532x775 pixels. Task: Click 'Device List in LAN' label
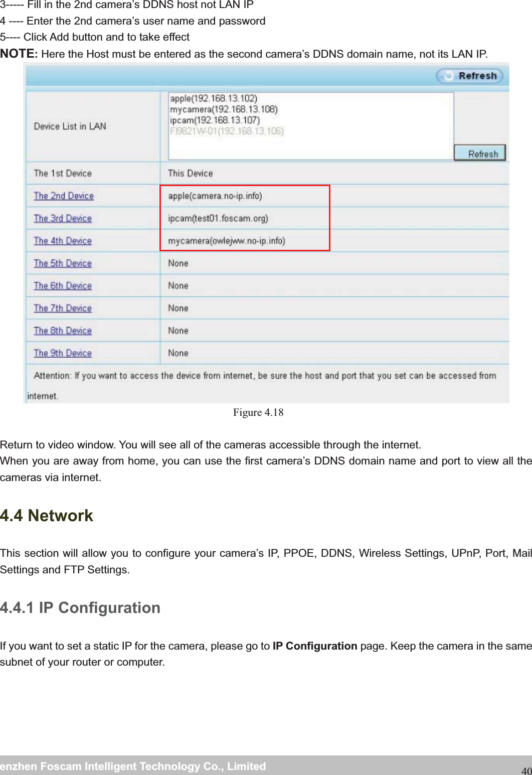[70, 126]
